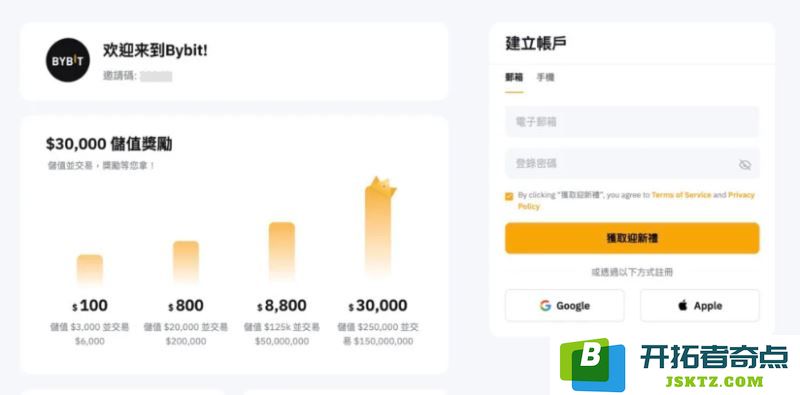Click '$30,000 儲值獎勵' heading
Viewport: 800px width, 395px height.
(x=109, y=144)
